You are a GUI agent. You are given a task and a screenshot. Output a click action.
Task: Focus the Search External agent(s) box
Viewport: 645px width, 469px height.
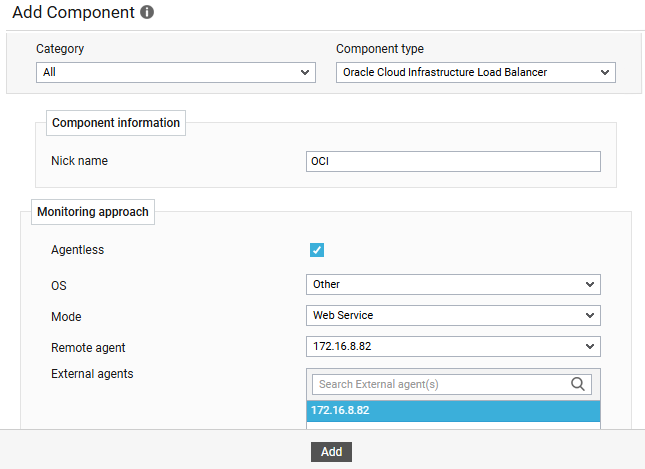tap(440, 384)
